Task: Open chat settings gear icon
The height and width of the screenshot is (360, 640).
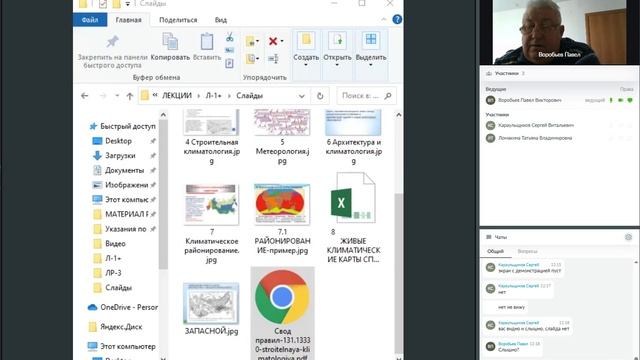Action: pos(628,237)
